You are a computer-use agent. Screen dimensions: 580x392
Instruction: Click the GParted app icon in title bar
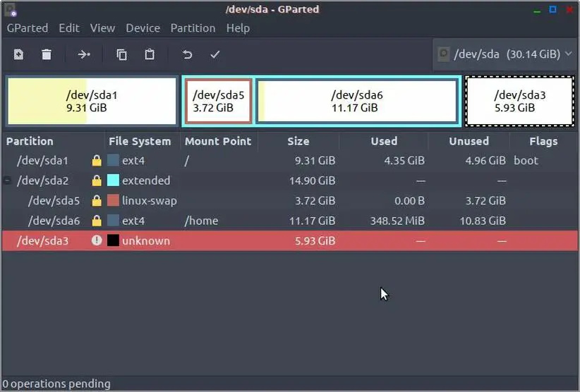(x=10, y=10)
